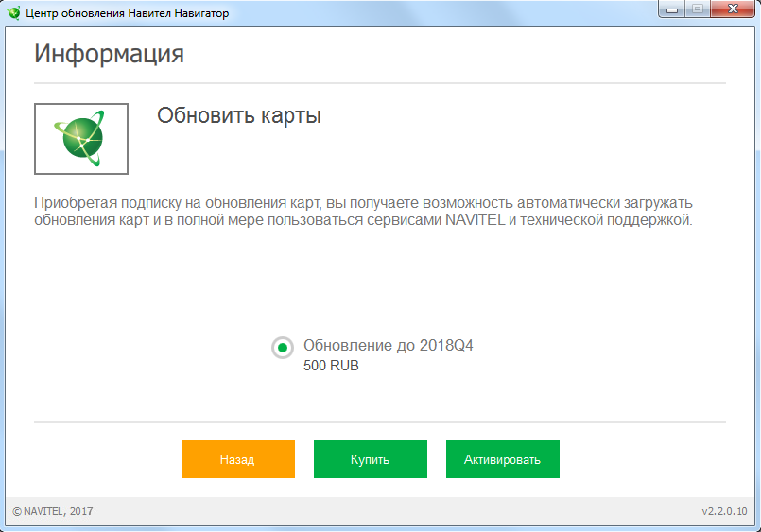Screen dimensions: 761x532
Task: Close the Navitel update center window
Action: [x=734, y=9]
